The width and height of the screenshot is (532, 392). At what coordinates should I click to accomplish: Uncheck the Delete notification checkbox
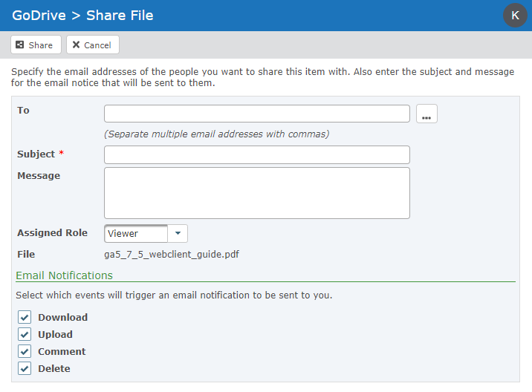click(25, 368)
